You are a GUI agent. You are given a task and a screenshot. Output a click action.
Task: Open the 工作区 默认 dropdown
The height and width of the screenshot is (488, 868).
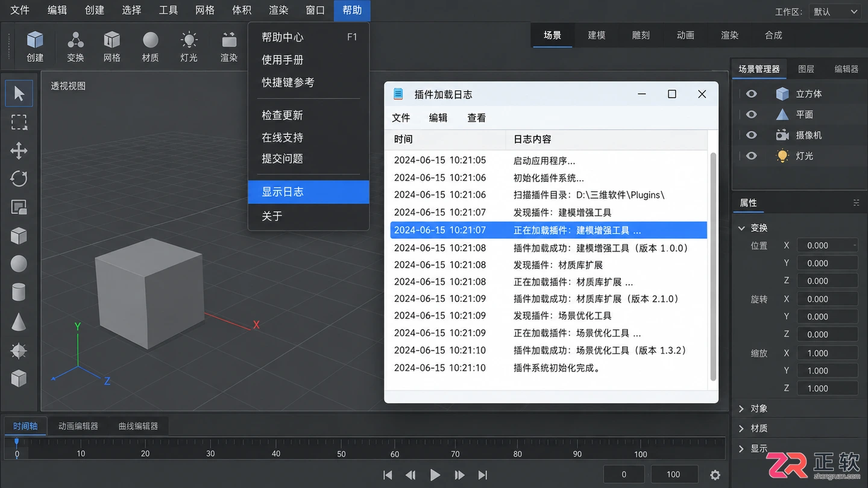(834, 11)
